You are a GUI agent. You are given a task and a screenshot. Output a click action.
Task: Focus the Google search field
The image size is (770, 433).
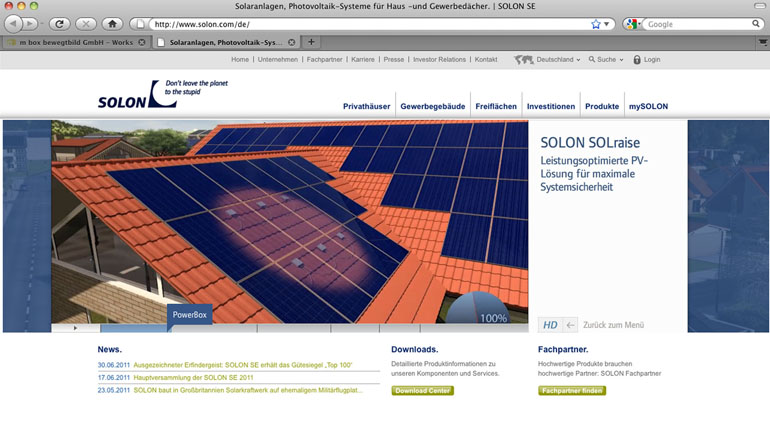click(697, 24)
